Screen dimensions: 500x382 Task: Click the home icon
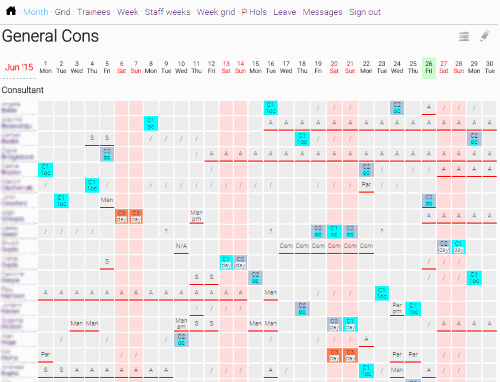click(11, 11)
